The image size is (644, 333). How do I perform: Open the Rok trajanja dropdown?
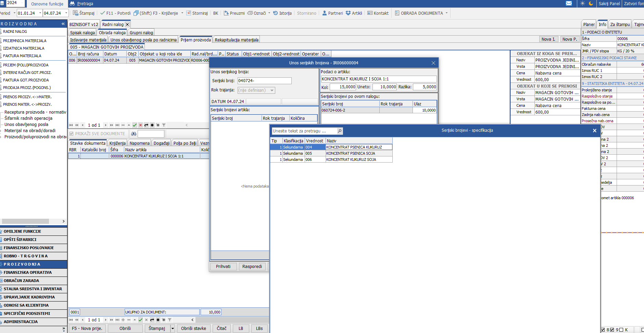272,90
